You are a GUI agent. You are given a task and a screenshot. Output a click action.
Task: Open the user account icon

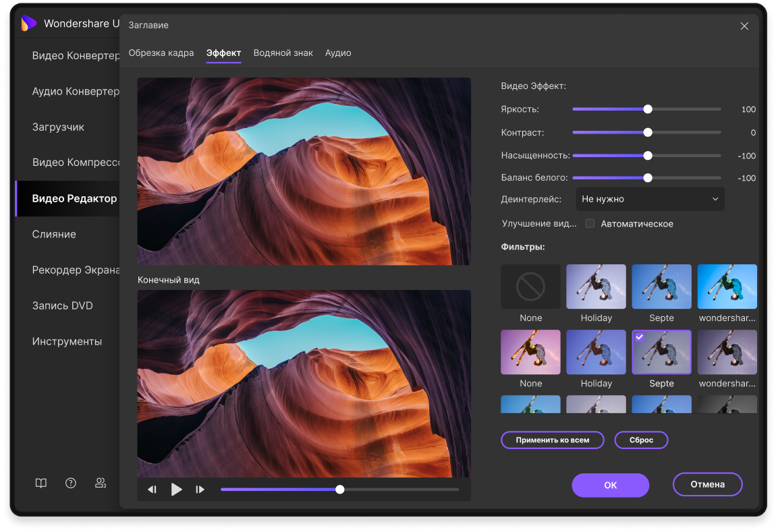pos(101,483)
